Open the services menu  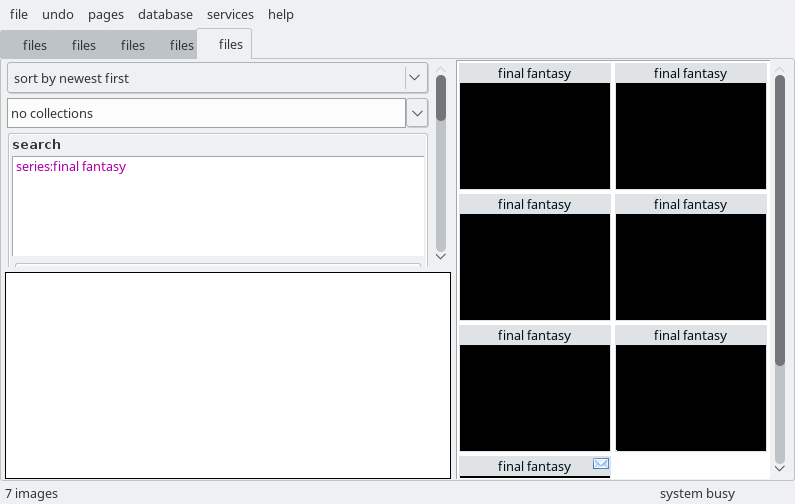(x=230, y=14)
